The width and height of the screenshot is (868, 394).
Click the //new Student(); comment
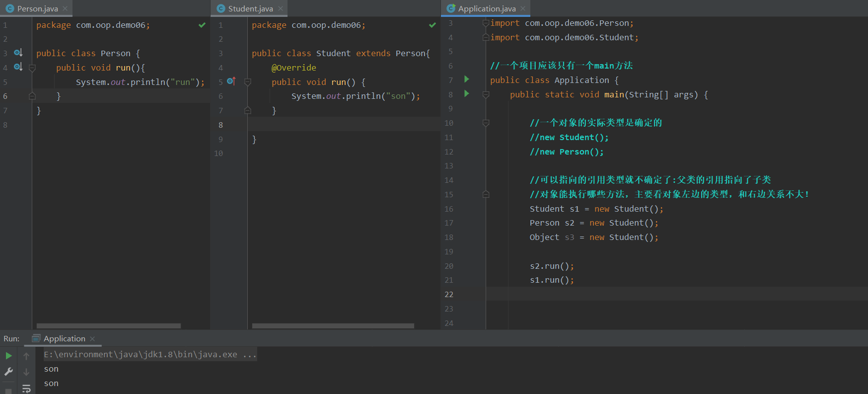pos(569,137)
